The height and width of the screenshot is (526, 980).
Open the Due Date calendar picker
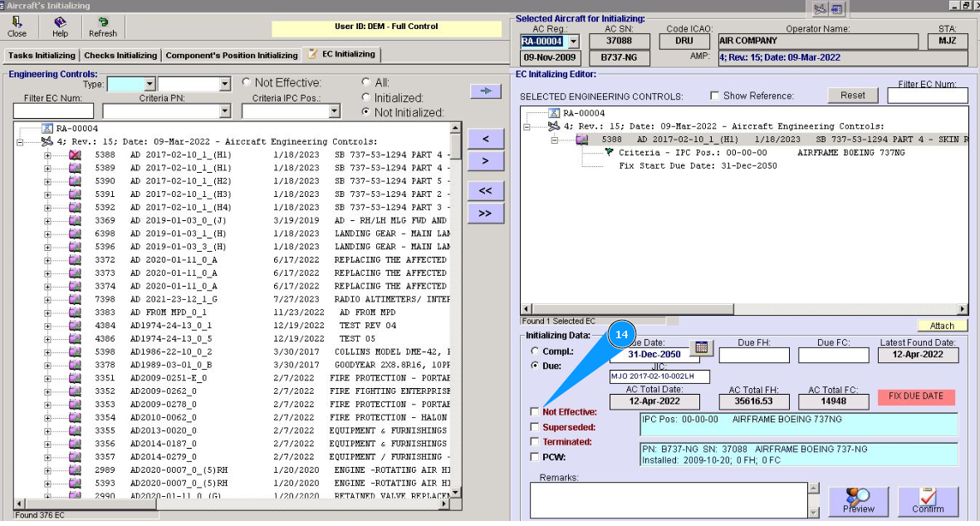pos(702,348)
